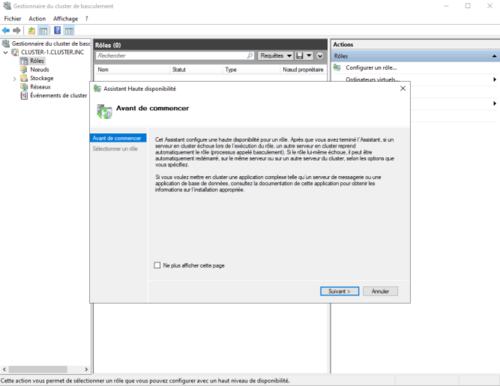Click the left scroll arrow of tree pane

coord(4,369)
